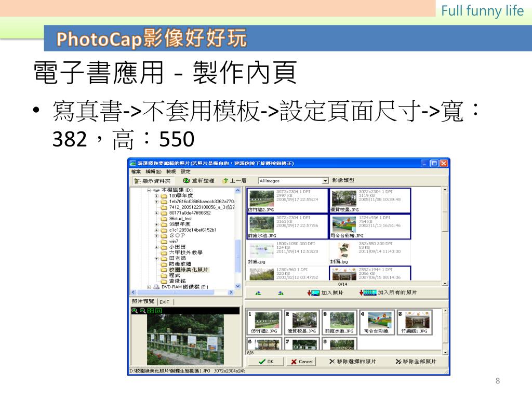Viewport: 532px width, 399px height.
Task: Collapse the 本機磁碟 (D:) tree node
Action: (149, 190)
